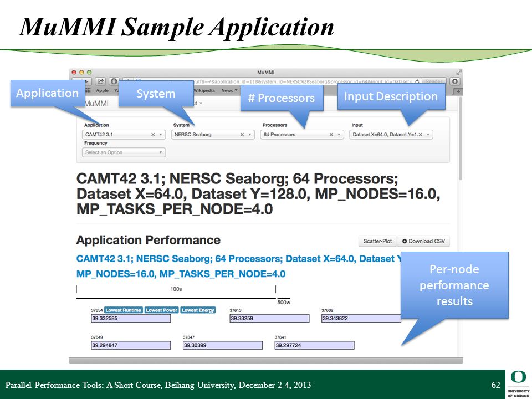Click the Application Performance heading
The image size is (532, 399).
[x=149, y=240]
